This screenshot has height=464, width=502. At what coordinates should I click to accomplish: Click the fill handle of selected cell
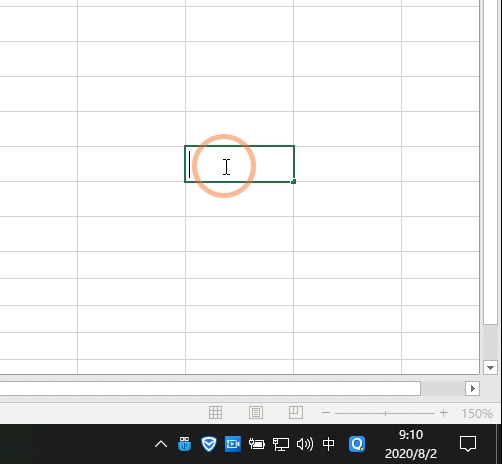tap(293, 182)
